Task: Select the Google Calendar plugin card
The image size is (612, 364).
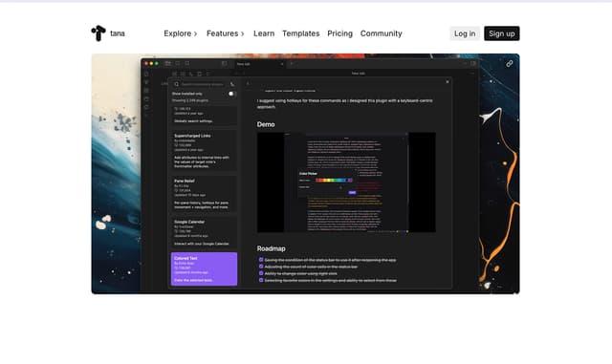Action: pos(204,232)
